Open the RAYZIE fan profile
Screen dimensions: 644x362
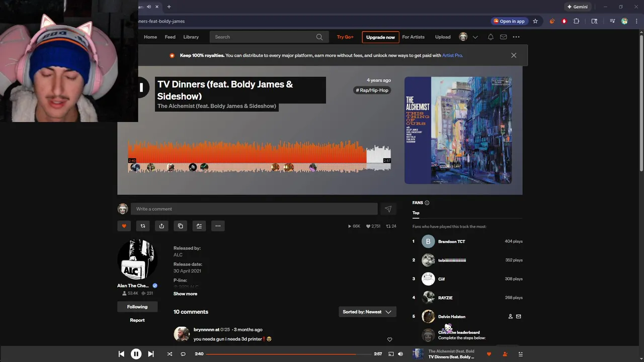pyautogui.click(x=445, y=298)
